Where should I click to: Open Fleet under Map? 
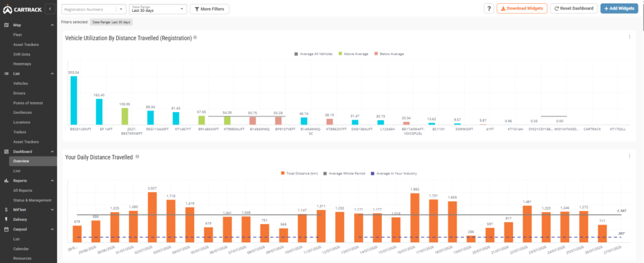coord(17,35)
